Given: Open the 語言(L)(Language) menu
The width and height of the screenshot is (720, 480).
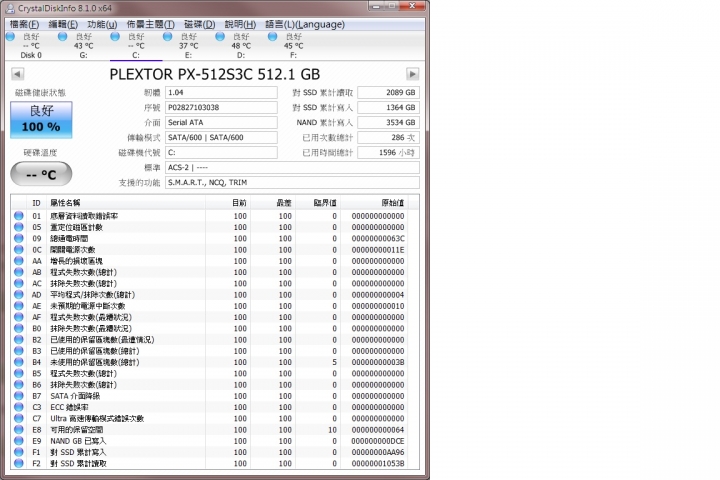Looking at the screenshot, I should point(305,24).
